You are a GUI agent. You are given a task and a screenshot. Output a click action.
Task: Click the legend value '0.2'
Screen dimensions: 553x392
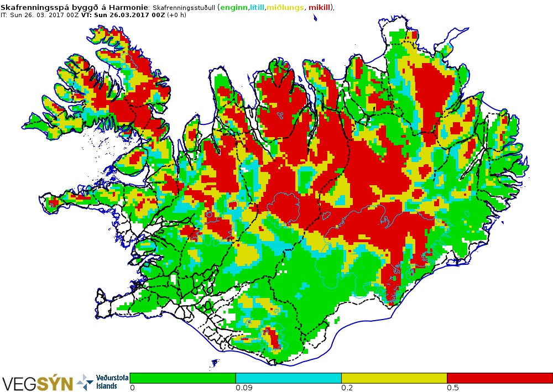(347, 388)
